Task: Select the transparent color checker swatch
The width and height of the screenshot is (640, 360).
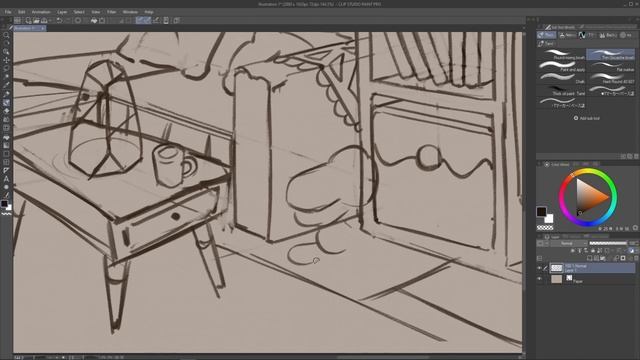Action: coord(545,228)
